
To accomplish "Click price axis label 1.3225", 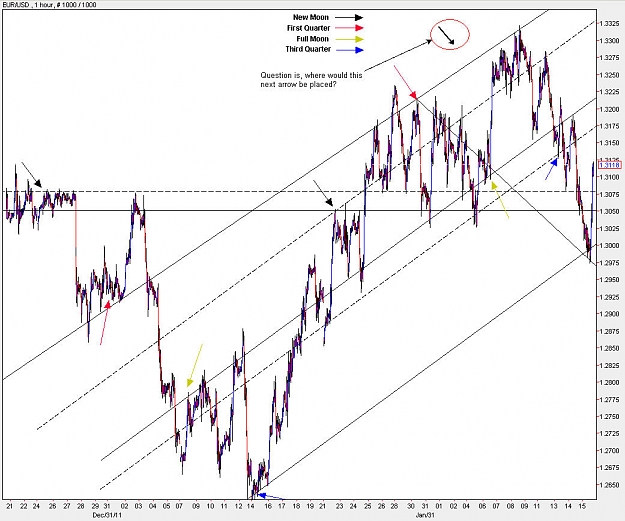I will coord(609,92).
